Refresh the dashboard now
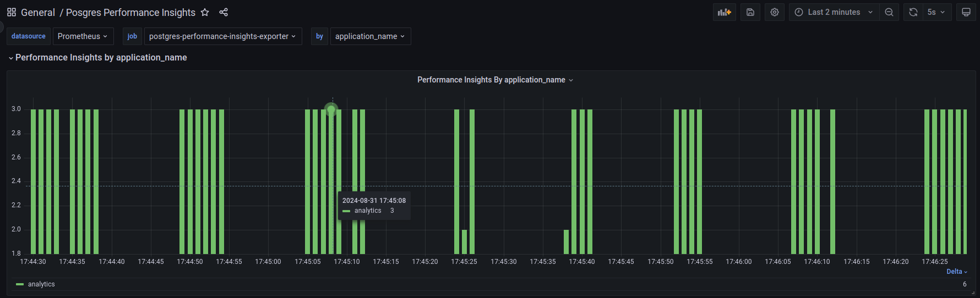Screen dimensions: 980x298 click(x=913, y=12)
